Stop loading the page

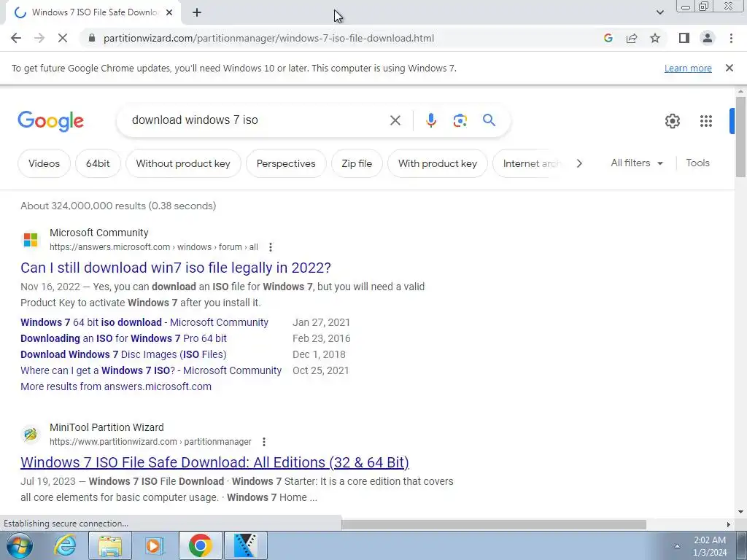63,38
